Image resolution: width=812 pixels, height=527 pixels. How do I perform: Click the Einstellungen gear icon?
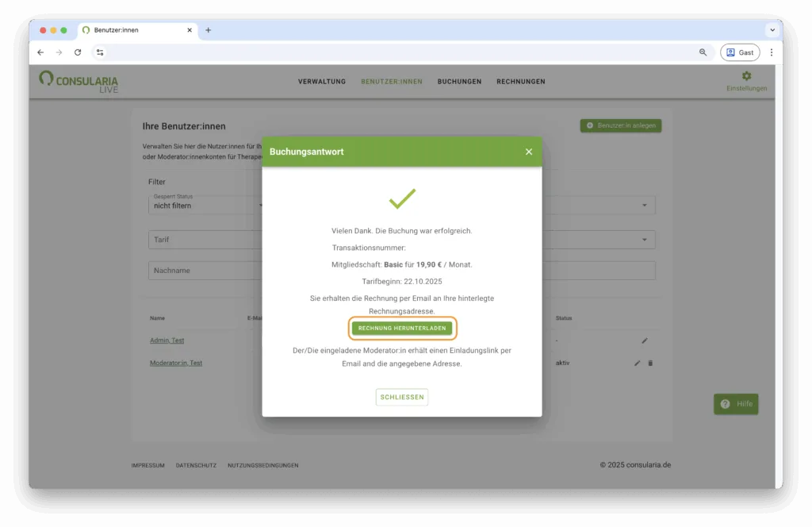coord(746,76)
